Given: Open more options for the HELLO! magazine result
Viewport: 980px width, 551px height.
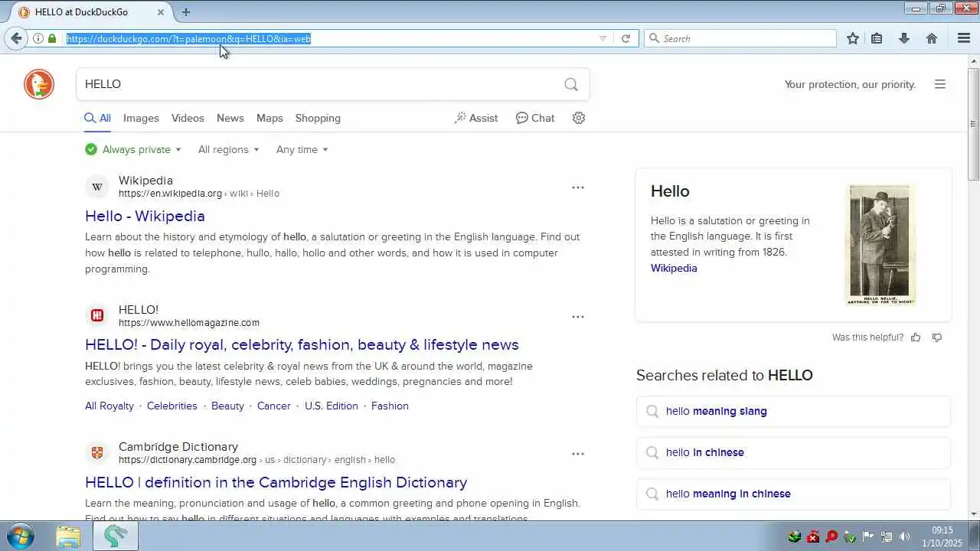Looking at the screenshot, I should (578, 317).
